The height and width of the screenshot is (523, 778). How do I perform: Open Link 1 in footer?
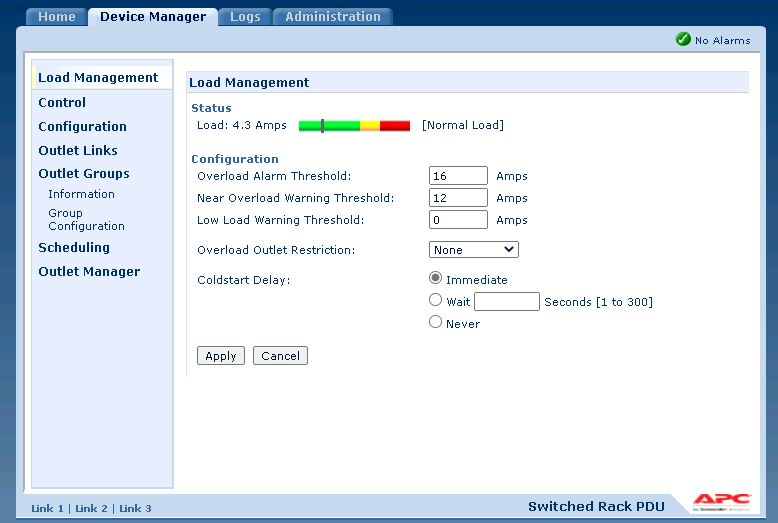point(47,509)
